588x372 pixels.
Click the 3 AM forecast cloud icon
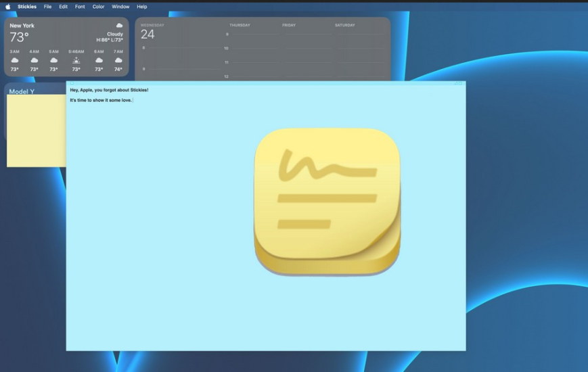(x=15, y=60)
